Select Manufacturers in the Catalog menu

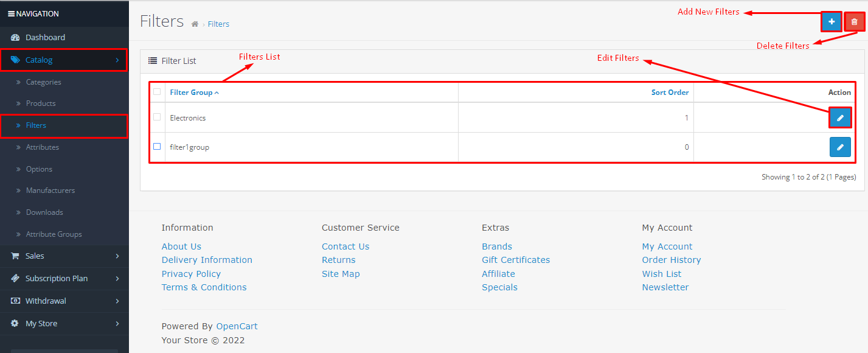click(x=50, y=190)
